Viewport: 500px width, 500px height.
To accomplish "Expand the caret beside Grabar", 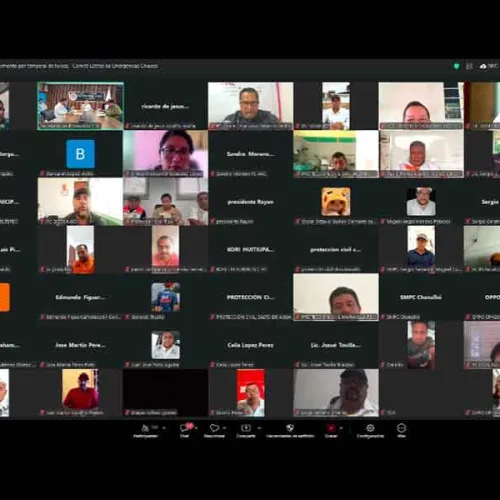I will [x=341, y=428].
